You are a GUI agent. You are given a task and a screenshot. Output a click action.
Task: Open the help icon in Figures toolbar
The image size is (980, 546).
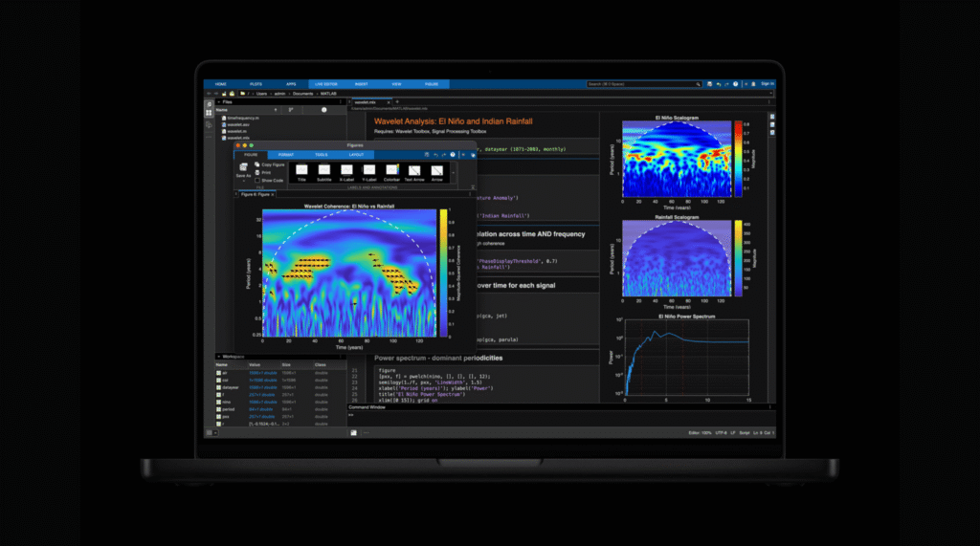(453, 154)
